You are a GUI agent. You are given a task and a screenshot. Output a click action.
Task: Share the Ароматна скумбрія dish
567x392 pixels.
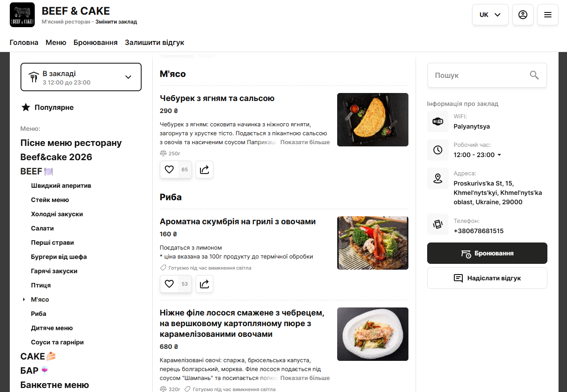point(204,284)
